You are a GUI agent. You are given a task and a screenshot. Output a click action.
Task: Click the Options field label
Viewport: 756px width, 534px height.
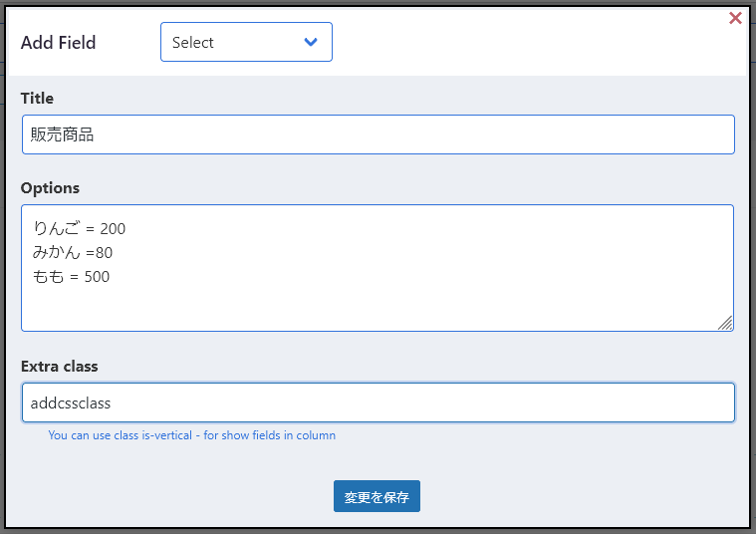point(50,187)
